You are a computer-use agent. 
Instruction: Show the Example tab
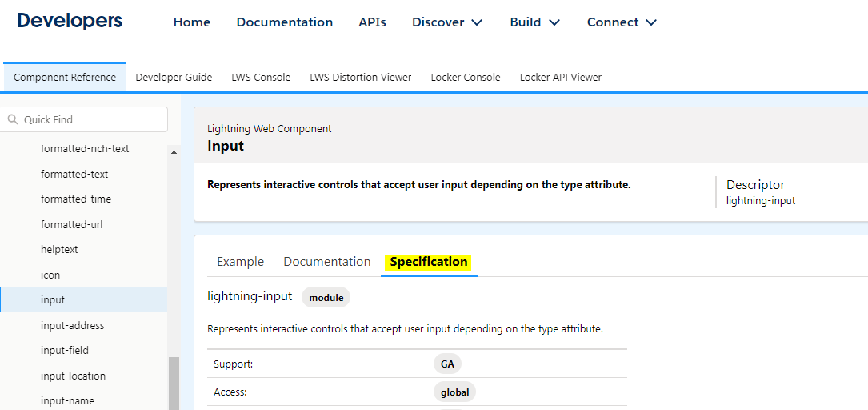240,262
